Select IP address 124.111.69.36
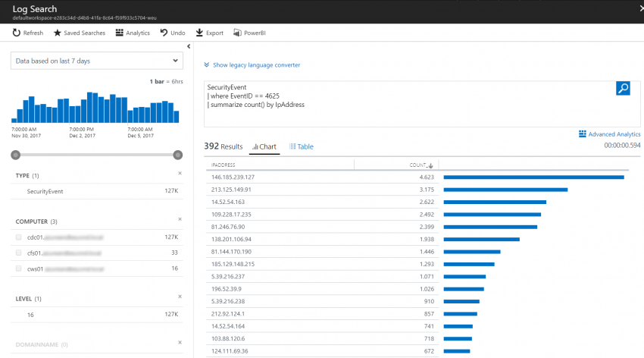This screenshot has width=644, height=358. click(229, 351)
